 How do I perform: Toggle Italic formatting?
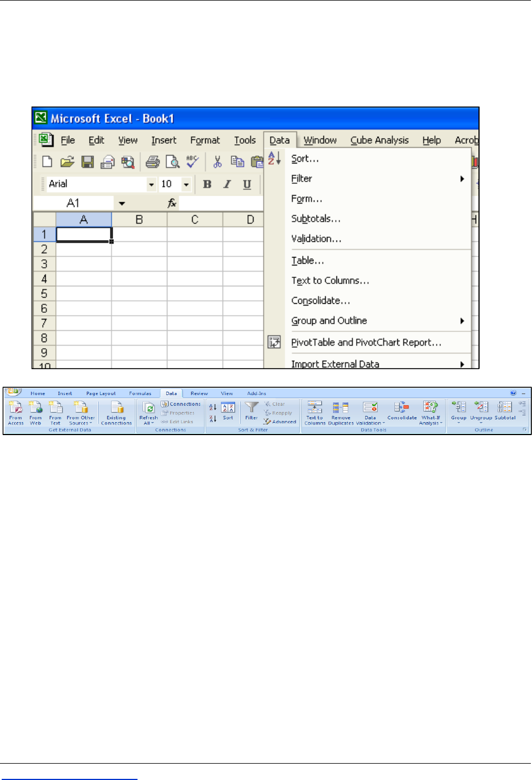coord(227,184)
